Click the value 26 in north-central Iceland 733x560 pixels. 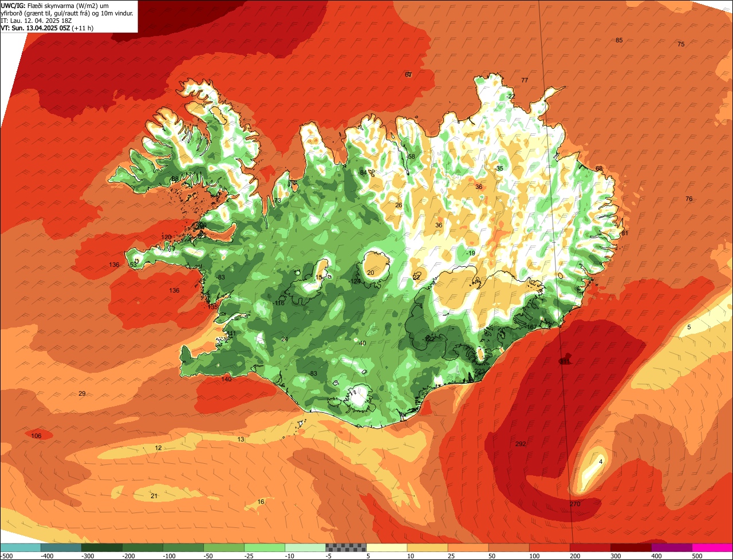[x=399, y=205]
